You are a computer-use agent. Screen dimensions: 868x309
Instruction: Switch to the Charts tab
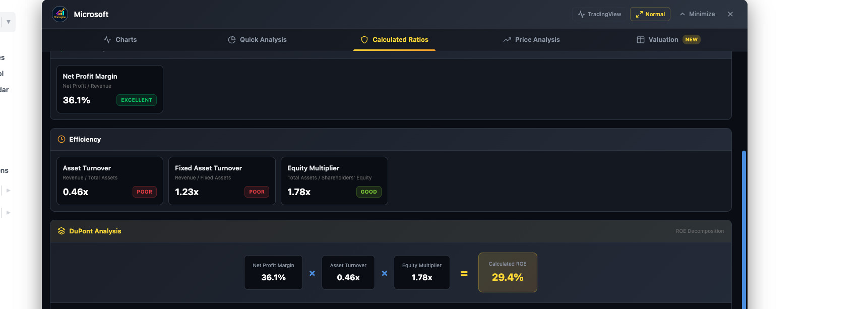point(120,40)
